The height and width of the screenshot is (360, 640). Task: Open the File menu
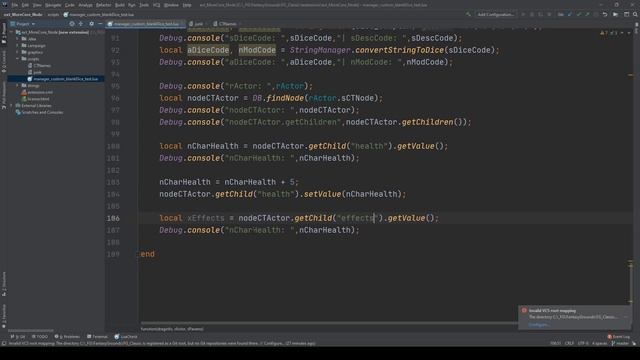tap(15, 5)
